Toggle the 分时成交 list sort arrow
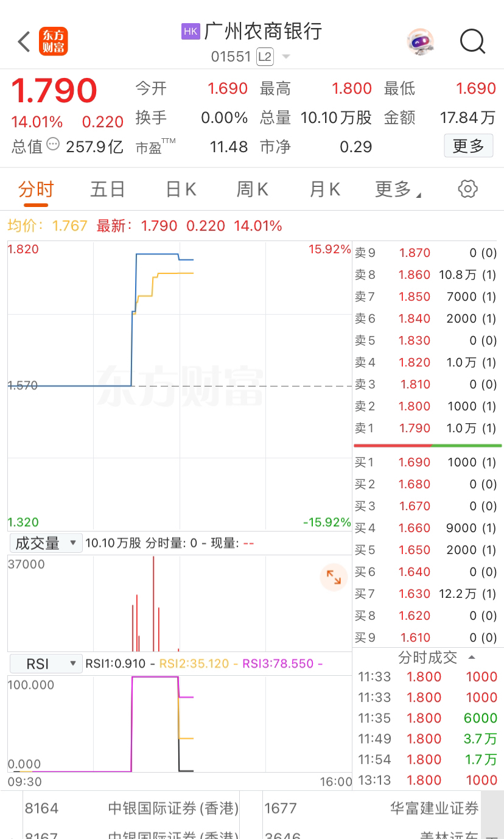 [x=472, y=657]
